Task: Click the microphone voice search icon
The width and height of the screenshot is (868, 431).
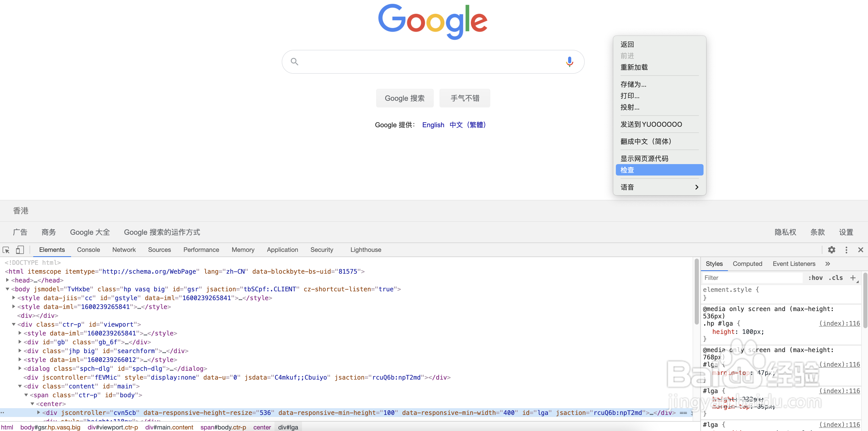Action: click(x=569, y=62)
